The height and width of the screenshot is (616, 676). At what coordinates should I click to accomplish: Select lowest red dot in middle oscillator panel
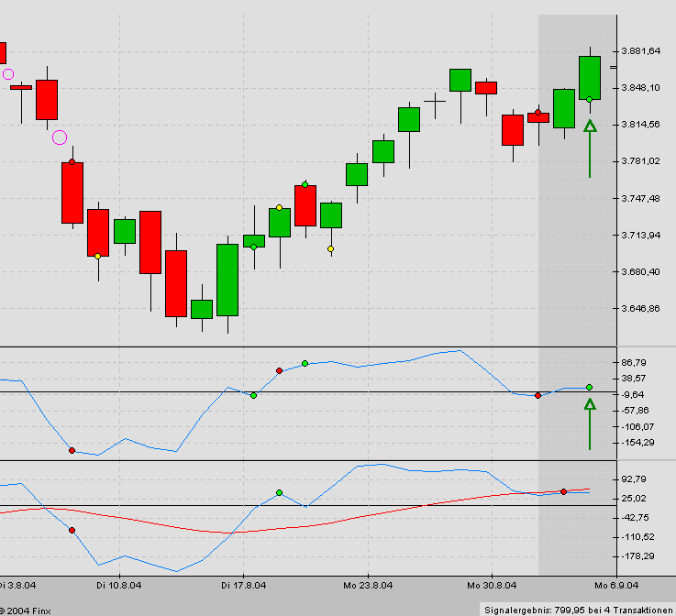[x=72, y=450]
